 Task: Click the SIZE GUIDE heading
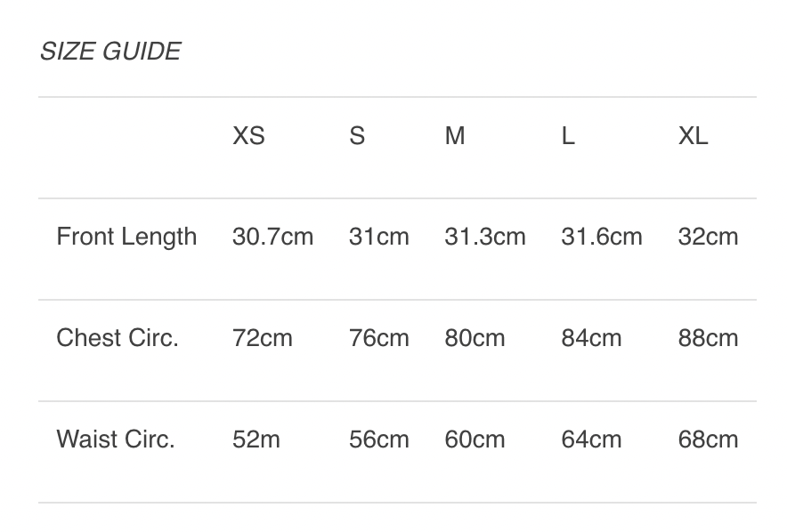point(110,52)
